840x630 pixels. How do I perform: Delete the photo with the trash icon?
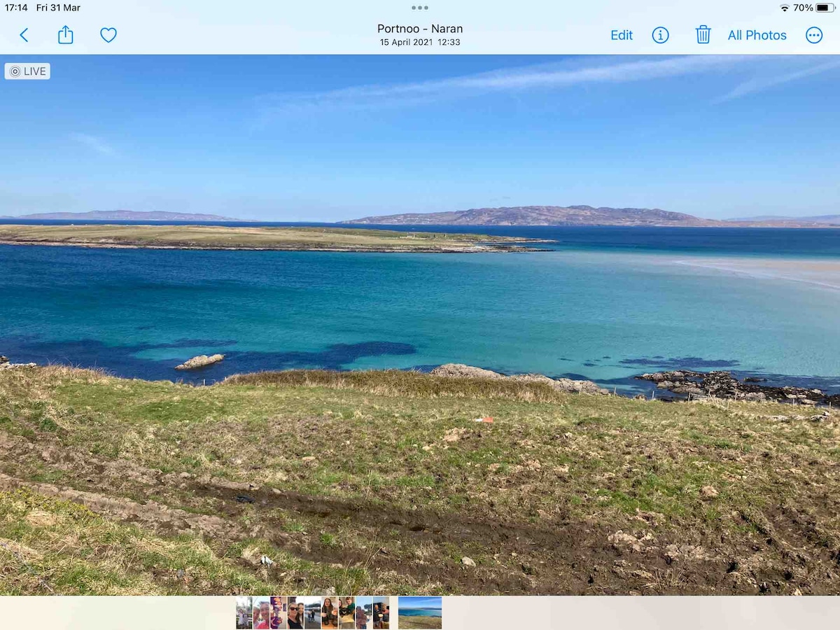703,34
